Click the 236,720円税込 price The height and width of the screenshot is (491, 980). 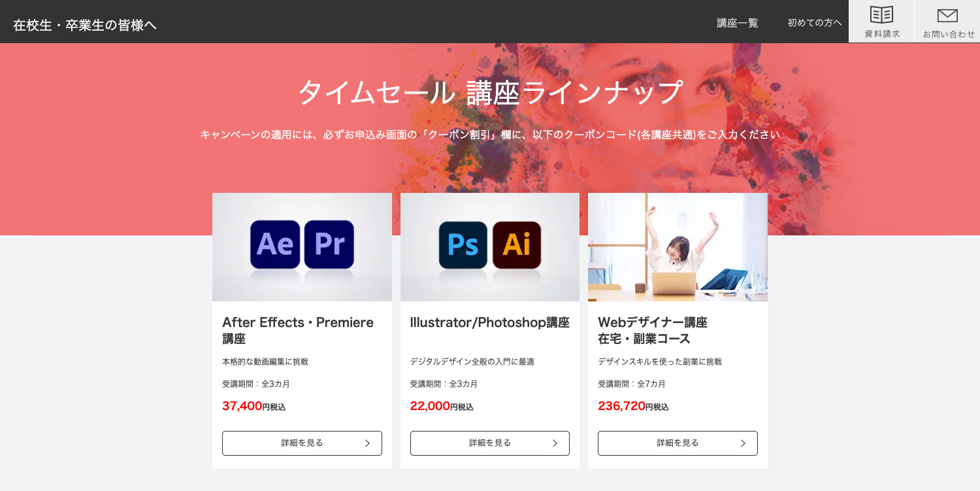click(633, 406)
